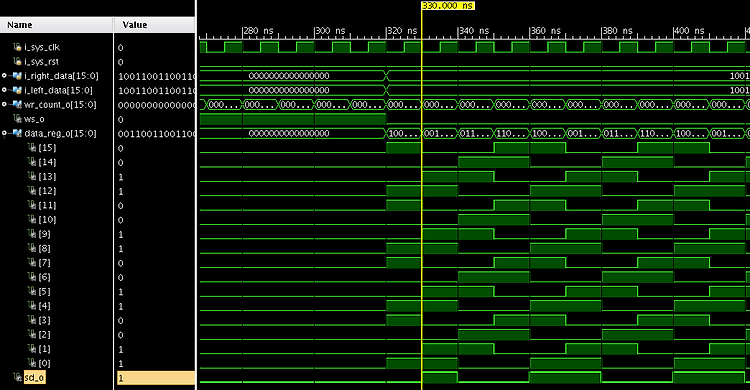Click the bit [13] signal icon
This screenshot has height=390, width=750.
pos(32,176)
